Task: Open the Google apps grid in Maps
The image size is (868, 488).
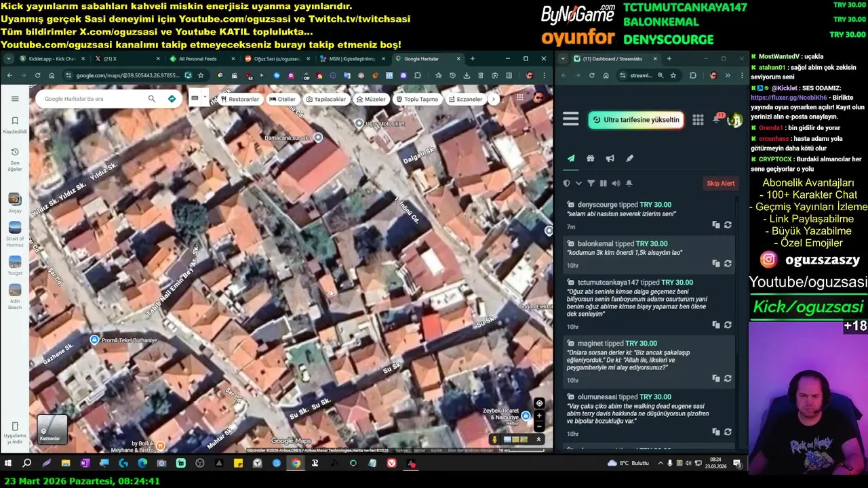Action: [x=519, y=98]
